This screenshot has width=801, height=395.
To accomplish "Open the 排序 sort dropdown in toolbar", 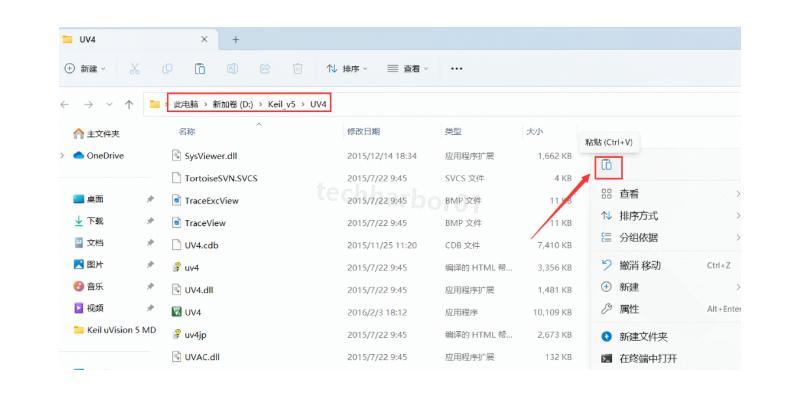I will pyautogui.click(x=347, y=68).
